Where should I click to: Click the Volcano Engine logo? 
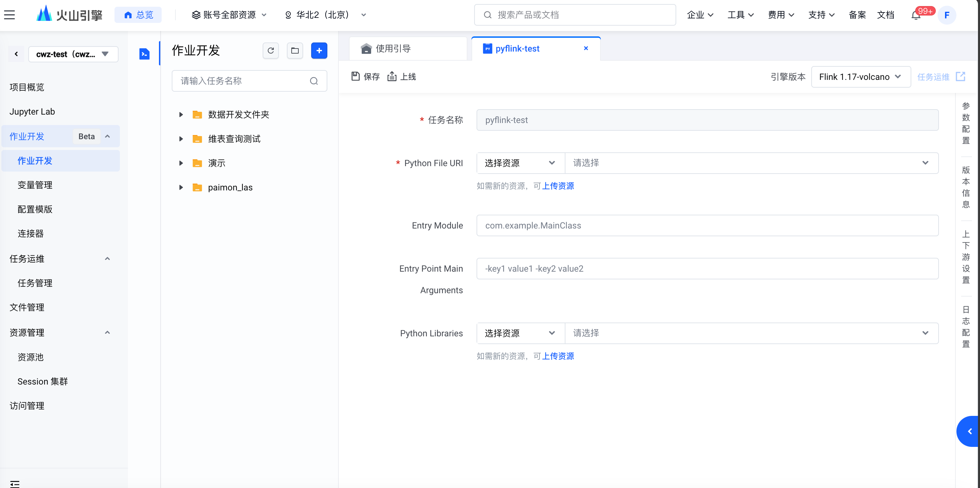click(x=69, y=14)
